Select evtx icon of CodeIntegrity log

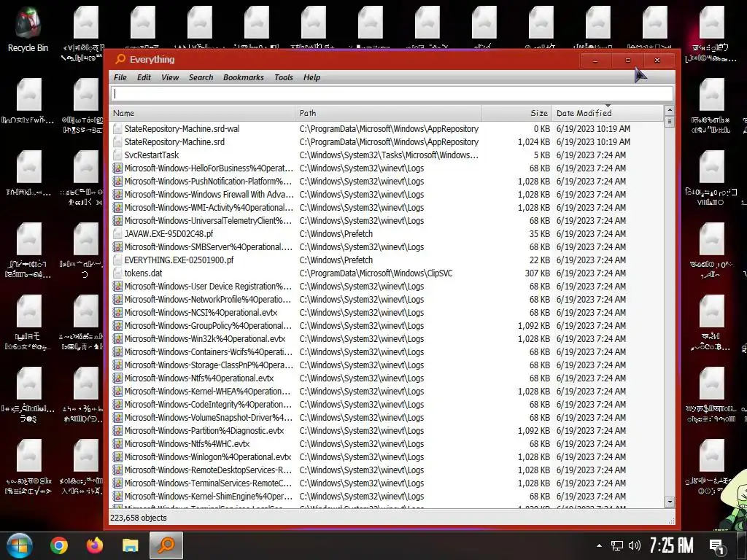117,405
